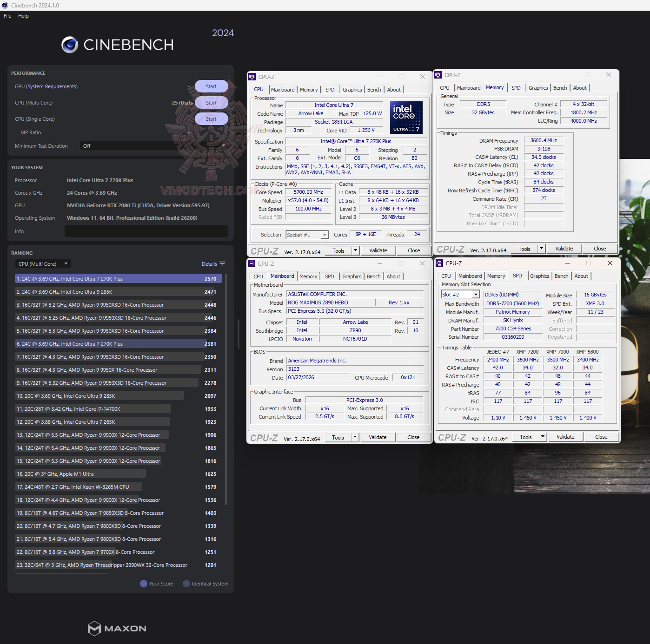This screenshot has height=644, width=650.
Task: Select the Apple M1 Ultra ranking row
Action: 119,474
